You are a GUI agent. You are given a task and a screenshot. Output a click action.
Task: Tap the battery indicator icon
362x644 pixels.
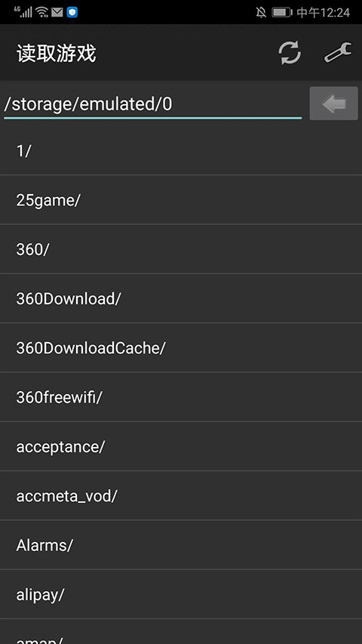pyautogui.click(x=282, y=12)
